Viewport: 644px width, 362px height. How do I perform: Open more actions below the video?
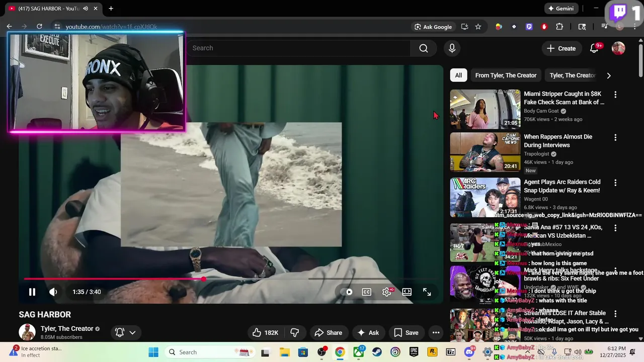[x=436, y=332]
